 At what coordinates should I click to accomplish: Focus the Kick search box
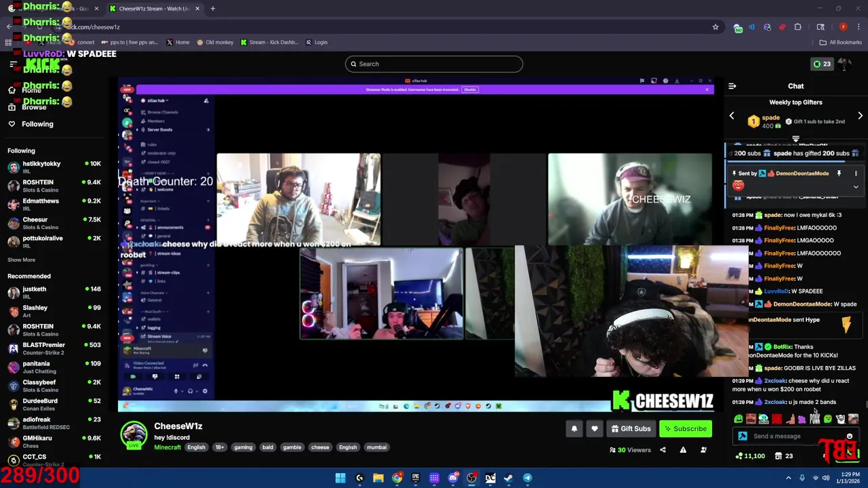[x=434, y=64]
